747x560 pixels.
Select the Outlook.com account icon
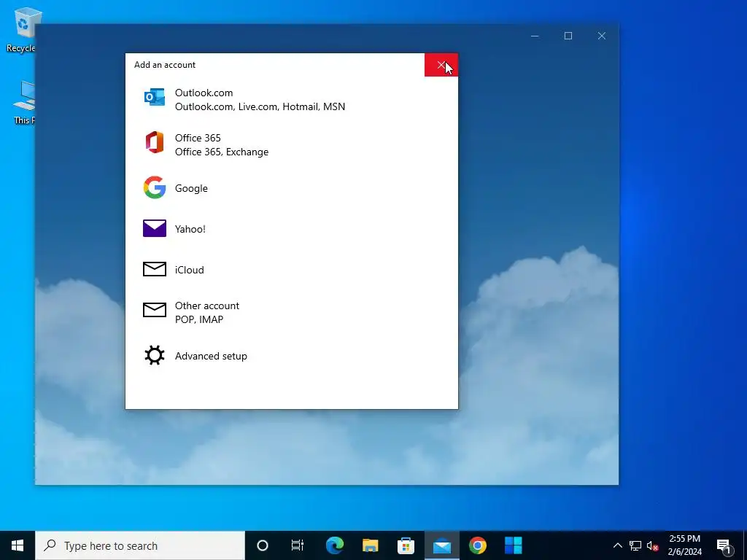point(155,97)
